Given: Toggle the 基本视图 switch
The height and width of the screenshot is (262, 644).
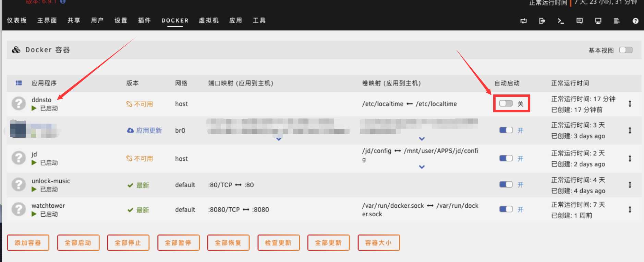Looking at the screenshot, I should 626,50.
